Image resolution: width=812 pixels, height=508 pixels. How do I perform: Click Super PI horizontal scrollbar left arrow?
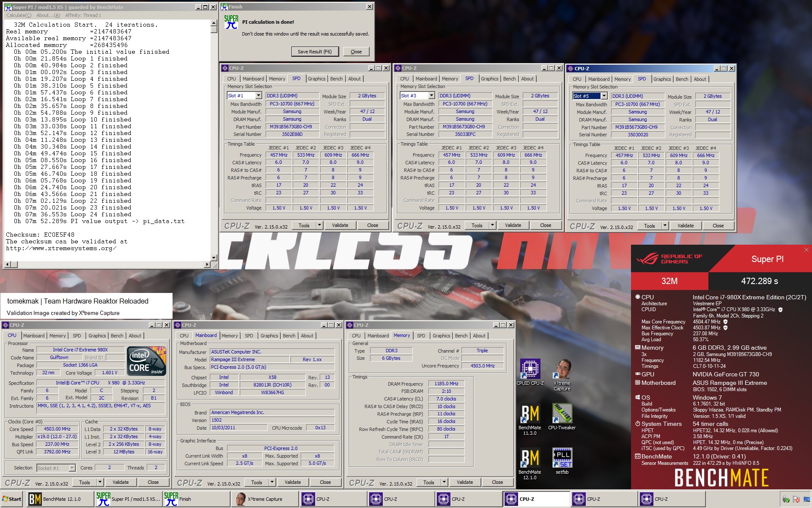click(x=7, y=265)
